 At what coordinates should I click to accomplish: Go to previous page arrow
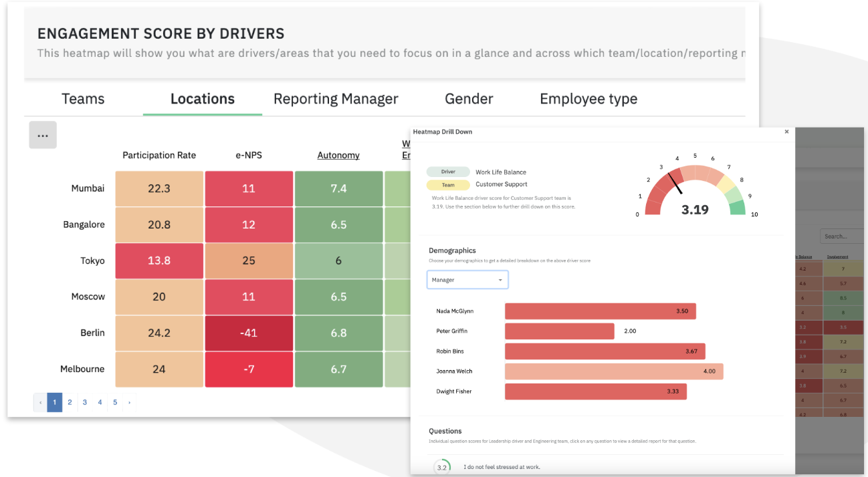click(40, 402)
